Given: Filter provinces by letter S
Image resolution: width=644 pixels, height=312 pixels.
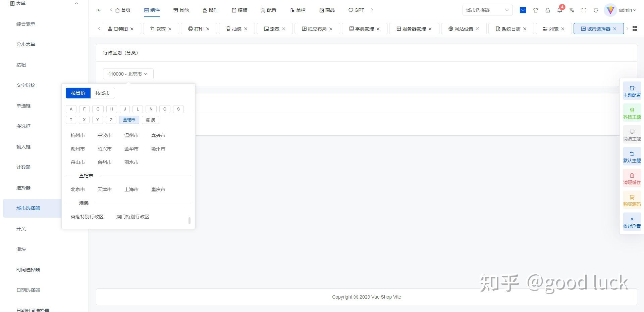Looking at the screenshot, I should 178,109.
